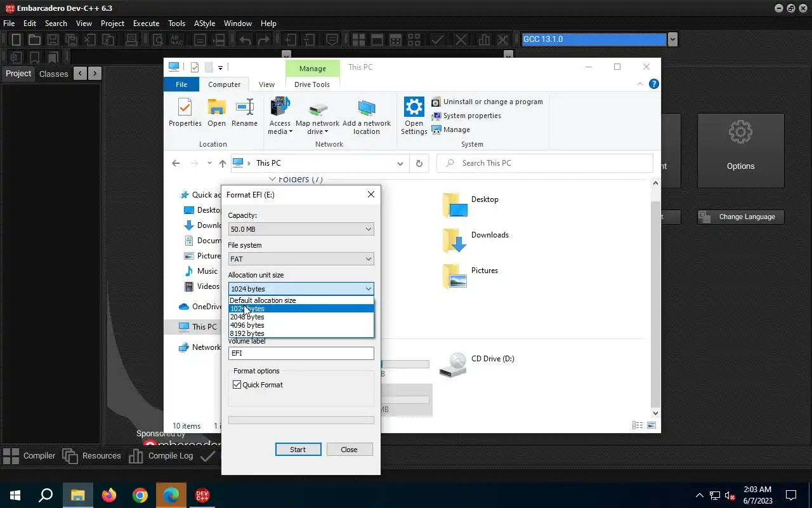Open the File system dropdown showing FAT
Image resolution: width=812 pixels, height=508 pixels.
pos(301,259)
